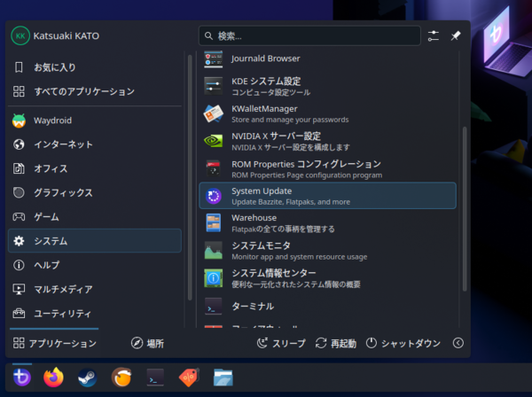Viewport: 532px width, 397px height.
Task: Click Bazzite launcher icon in taskbar
Action: (x=22, y=378)
